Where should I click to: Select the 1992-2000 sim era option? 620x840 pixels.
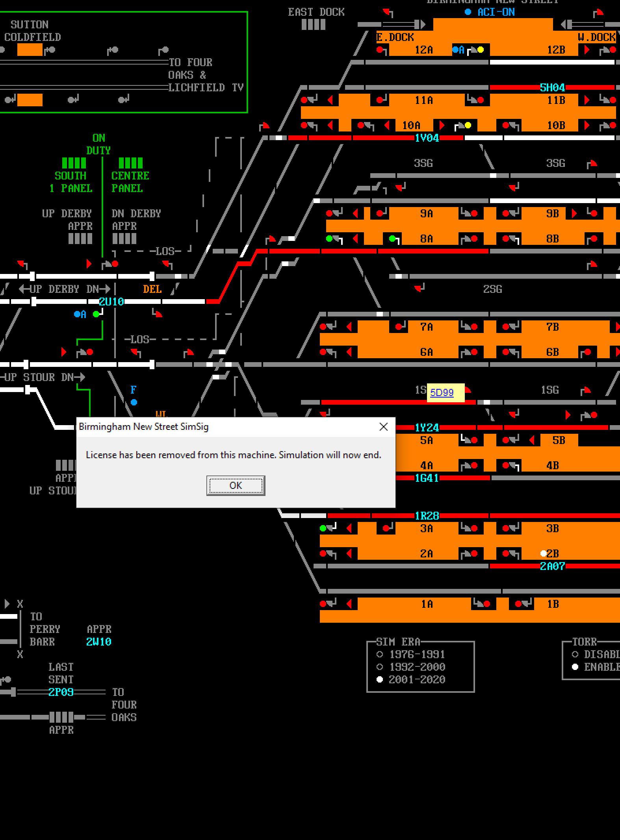380,667
